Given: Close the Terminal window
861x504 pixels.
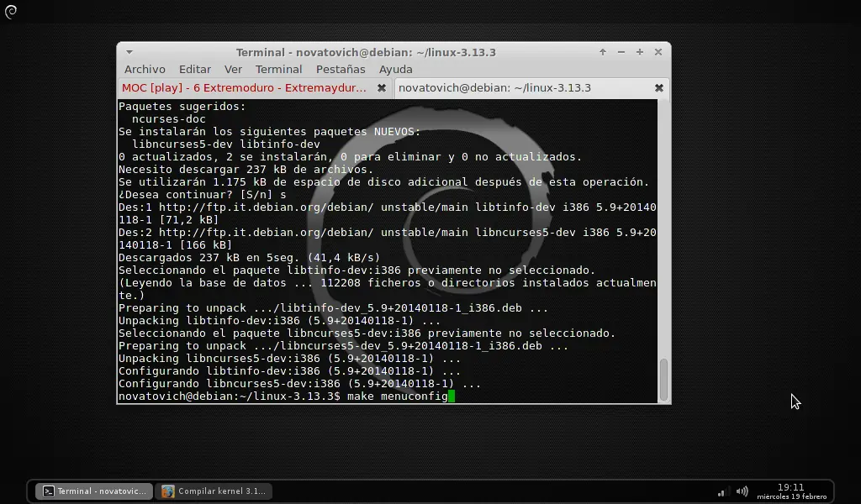Looking at the screenshot, I should 658,52.
